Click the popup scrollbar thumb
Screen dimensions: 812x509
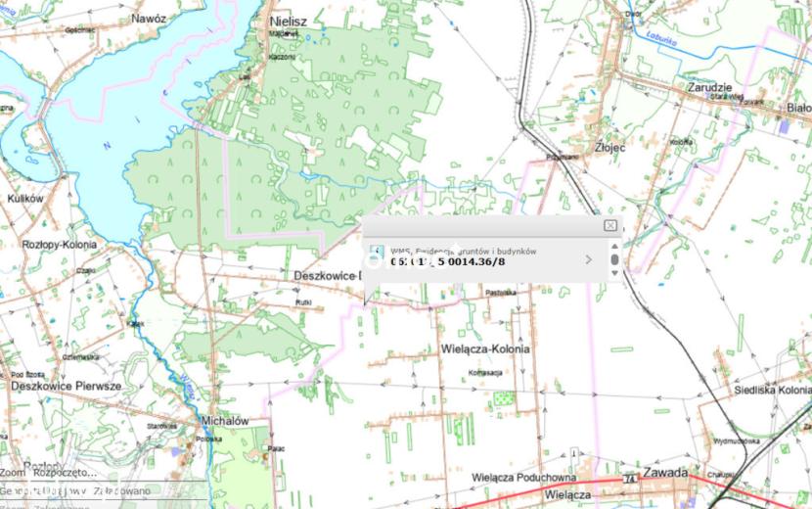[x=614, y=259]
